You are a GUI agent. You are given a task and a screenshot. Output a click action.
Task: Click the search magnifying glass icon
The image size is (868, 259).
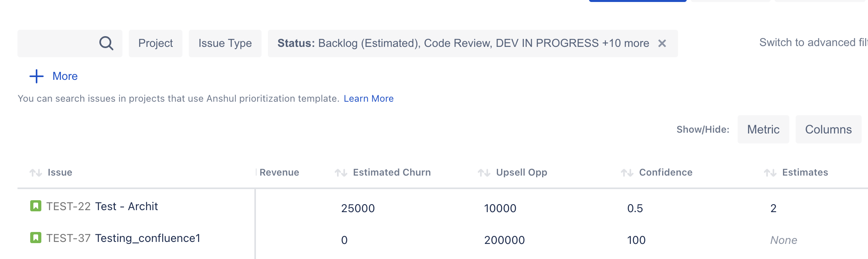[x=106, y=43]
